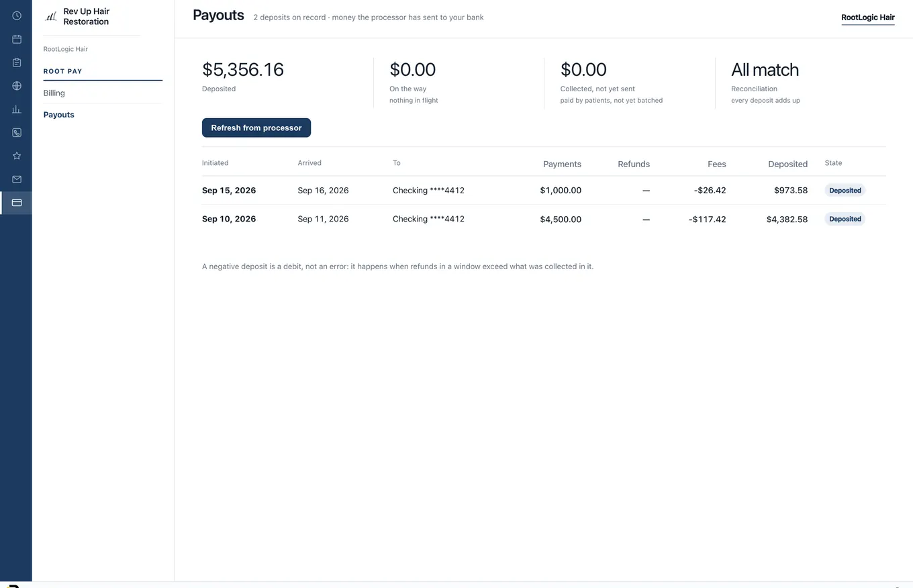This screenshot has width=913, height=588.
Task: Click the Deposited badge in the Sep 15 row
Action: (845, 191)
